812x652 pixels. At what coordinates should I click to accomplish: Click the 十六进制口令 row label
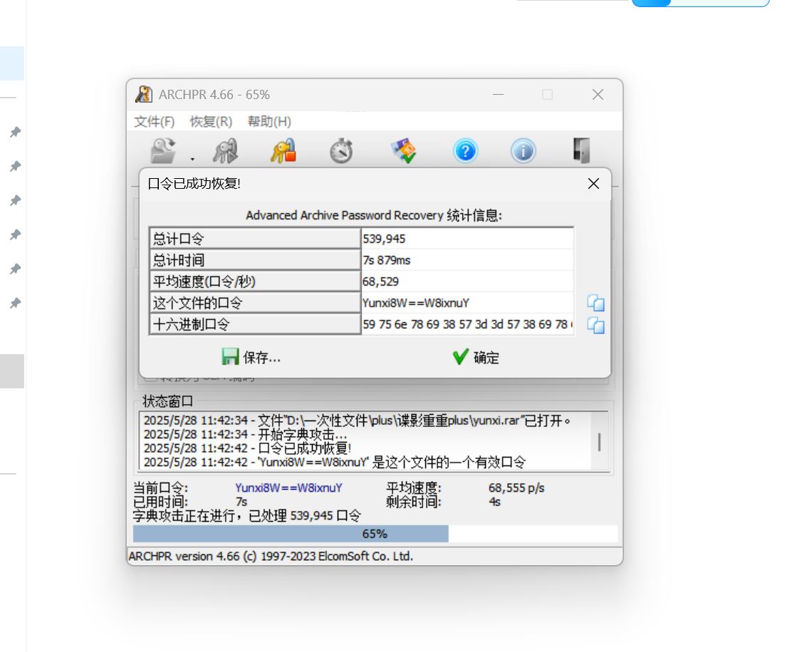[x=255, y=325]
